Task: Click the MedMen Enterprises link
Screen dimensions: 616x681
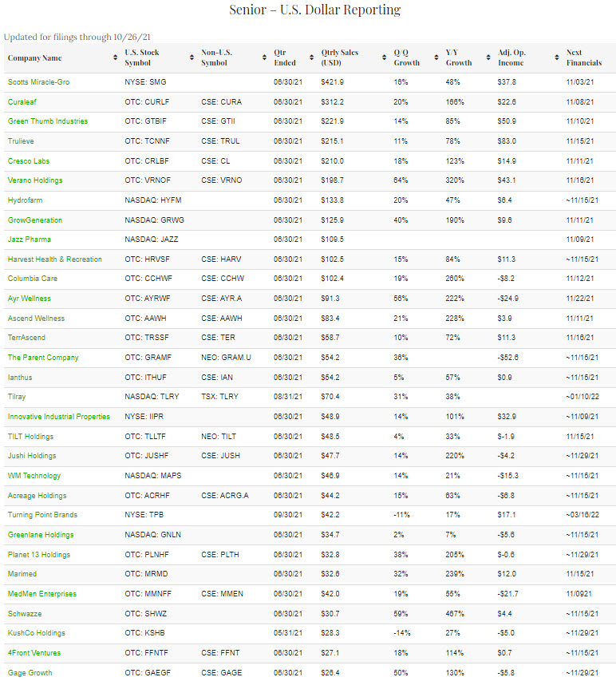Action: coord(42,594)
